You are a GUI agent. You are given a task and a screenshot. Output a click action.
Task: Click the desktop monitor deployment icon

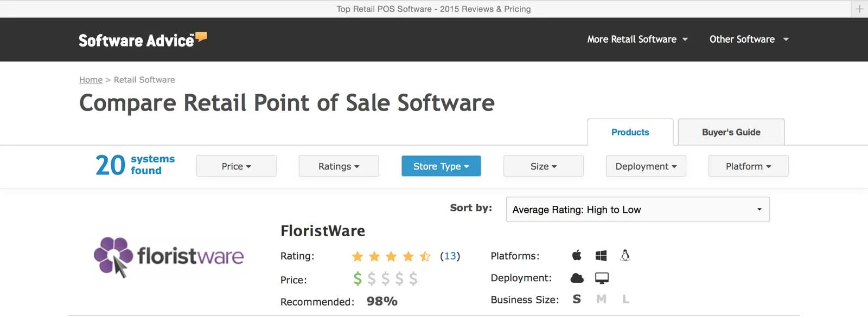[602, 278]
